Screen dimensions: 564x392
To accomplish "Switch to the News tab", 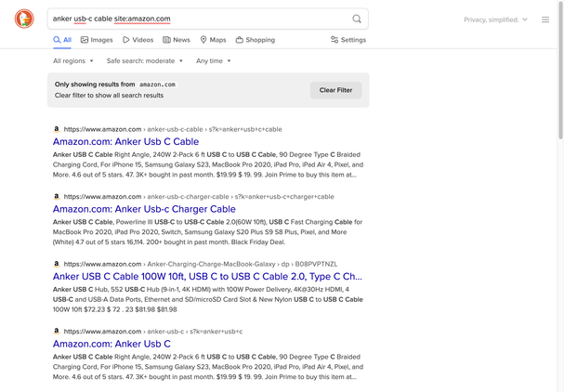I will 177,40.
